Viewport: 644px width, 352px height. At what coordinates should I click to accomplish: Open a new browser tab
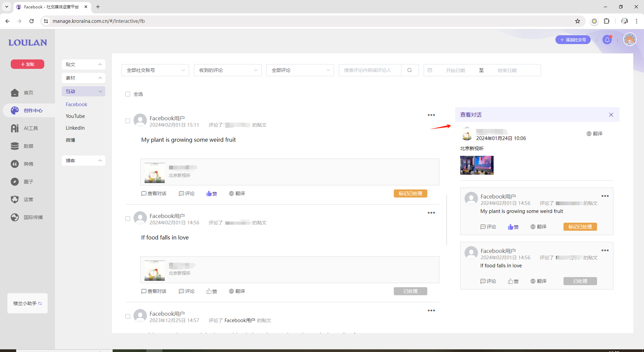[98, 7]
